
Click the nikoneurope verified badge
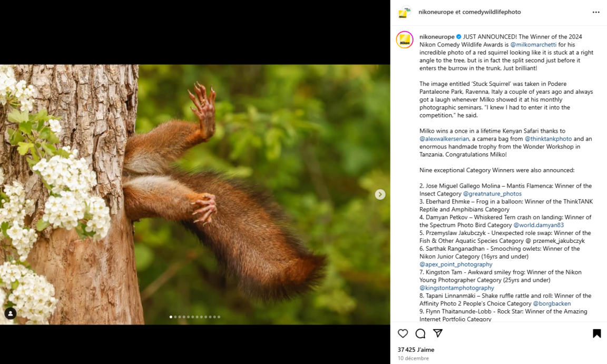[459, 37]
